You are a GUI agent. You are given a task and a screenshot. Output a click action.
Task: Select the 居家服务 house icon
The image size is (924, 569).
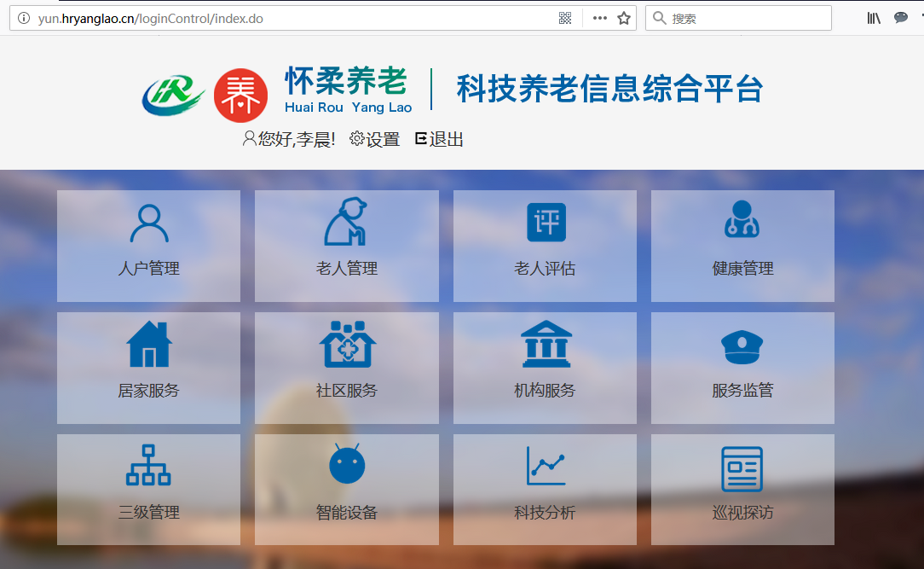pyautogui.click(x=149, y=345)
